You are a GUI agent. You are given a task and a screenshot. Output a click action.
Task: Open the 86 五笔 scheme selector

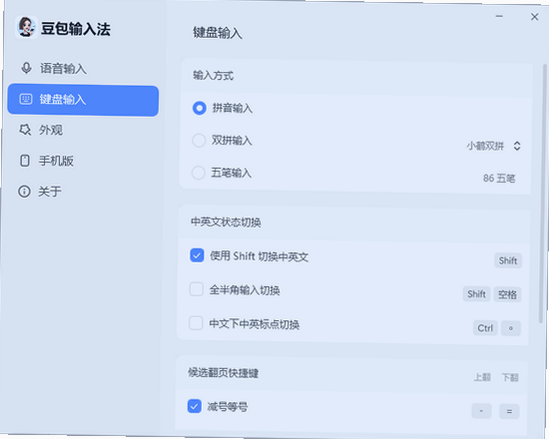point(499,179)
